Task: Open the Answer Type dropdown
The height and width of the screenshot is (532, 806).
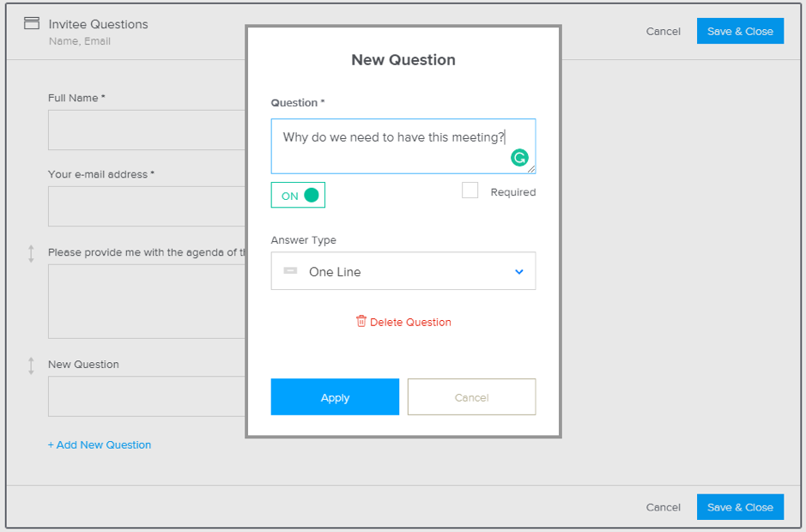Action: point(403,270)
